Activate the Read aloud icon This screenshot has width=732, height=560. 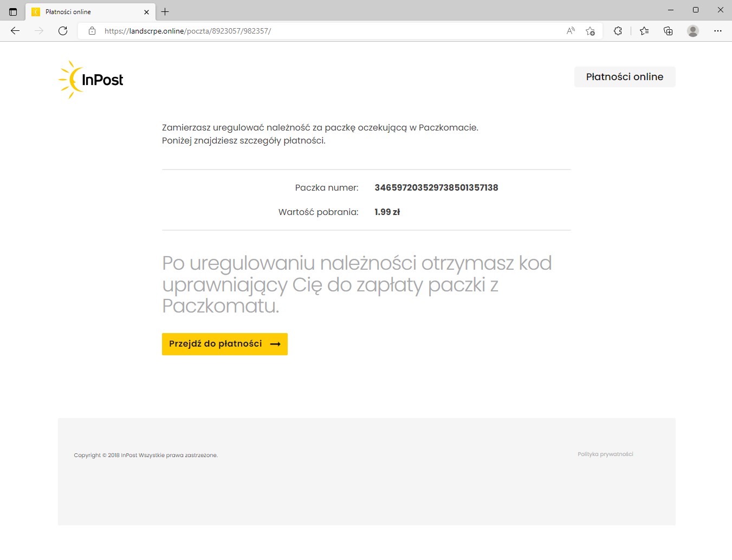(x=571, y=31)
